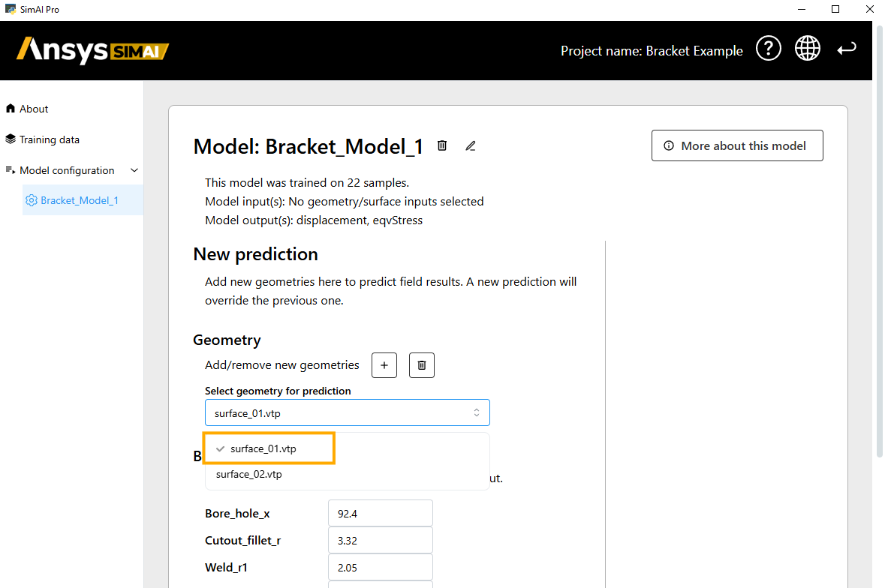
Task: Add a new geometry with plus button
Action: 384,365
